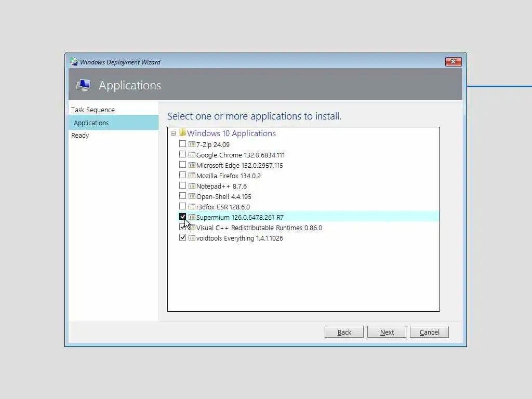Select 'Microsoft Edge 132.0.2957.115' text row
The image size is (532, 399).
(240, 166)
